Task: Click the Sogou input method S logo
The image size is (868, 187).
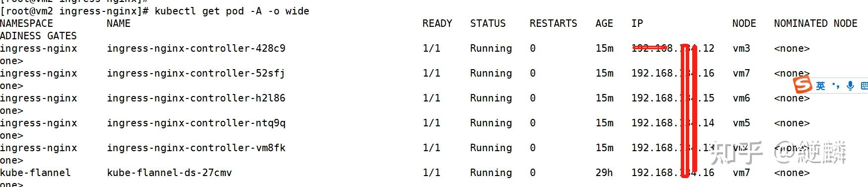Action: pos(802,85)
